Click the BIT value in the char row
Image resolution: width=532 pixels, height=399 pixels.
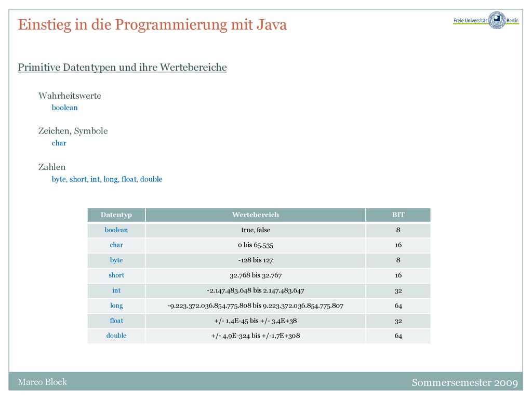(x=398, y=245)
